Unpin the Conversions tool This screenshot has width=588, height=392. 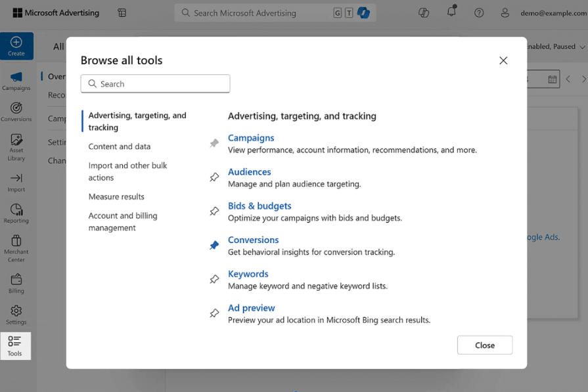pos(214,245)
